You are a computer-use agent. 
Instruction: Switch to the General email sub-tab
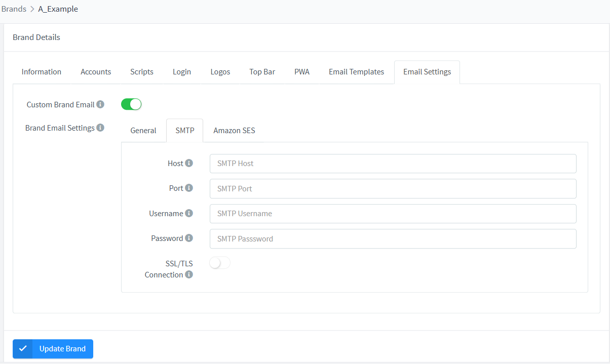[143, 131]
